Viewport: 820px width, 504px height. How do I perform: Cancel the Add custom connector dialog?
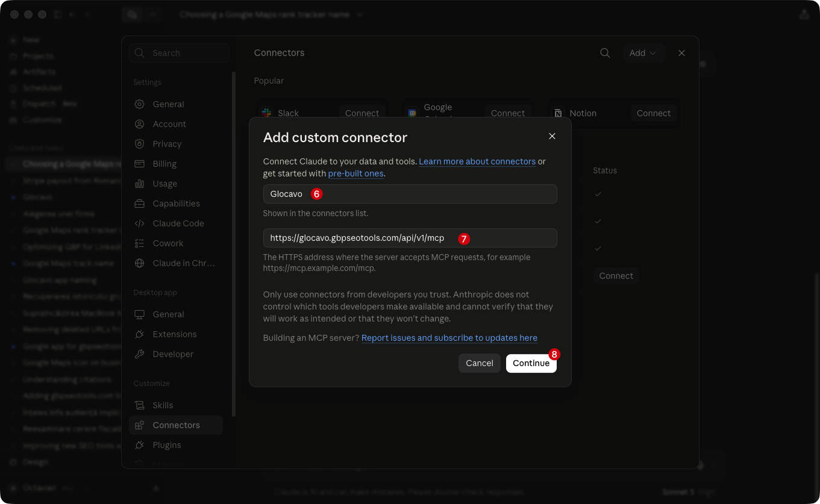pos(480,363)
